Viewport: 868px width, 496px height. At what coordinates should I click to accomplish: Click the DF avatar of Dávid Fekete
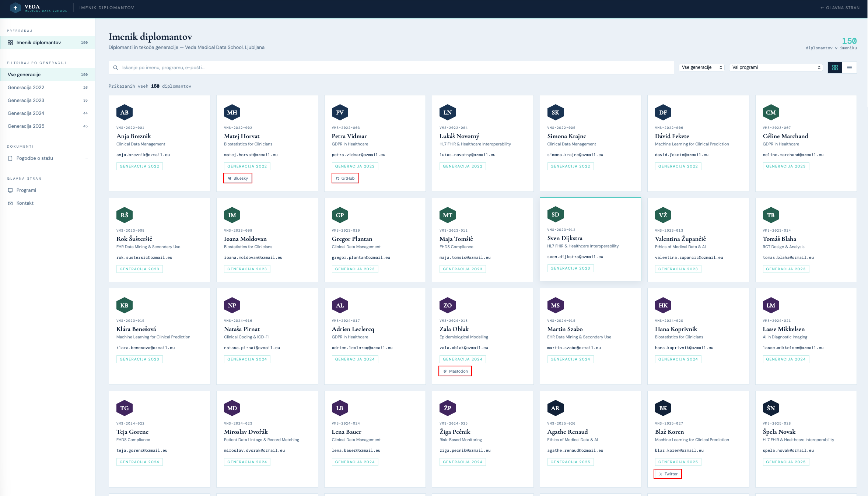coord(663,113)
